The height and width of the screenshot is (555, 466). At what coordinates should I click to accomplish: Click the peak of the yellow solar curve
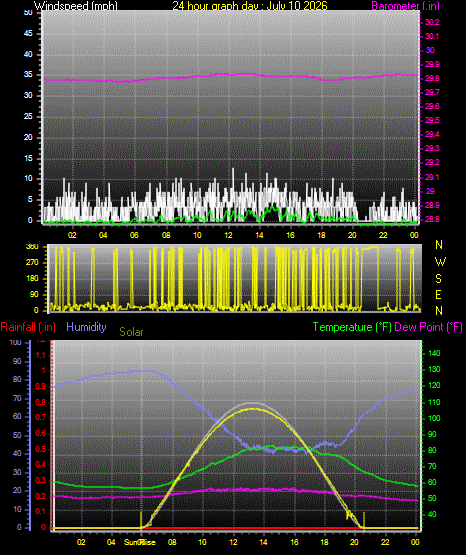coord(252,409)
